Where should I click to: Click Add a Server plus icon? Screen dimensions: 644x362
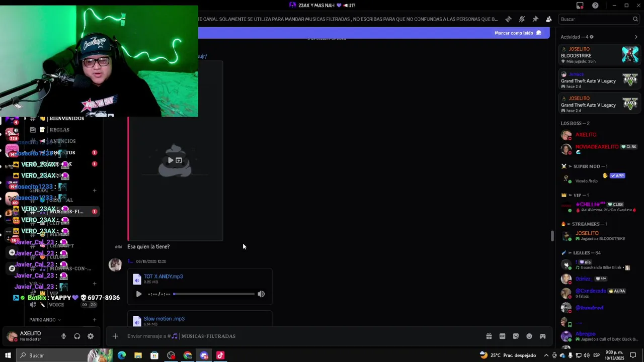point(12,253)
